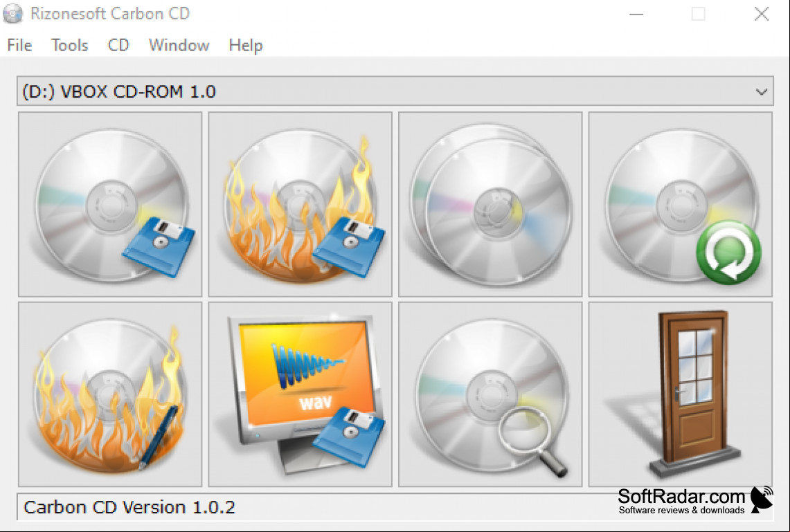Click the two stacked CDs copy icon
Viewport: 790px width, 532px height.
[x=490, y=204]
